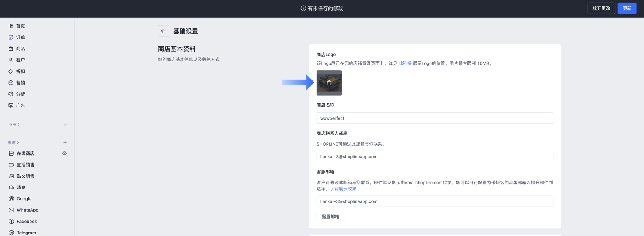Add a new app with plus icon
This screenshot has width=644, height=236.
65,124
